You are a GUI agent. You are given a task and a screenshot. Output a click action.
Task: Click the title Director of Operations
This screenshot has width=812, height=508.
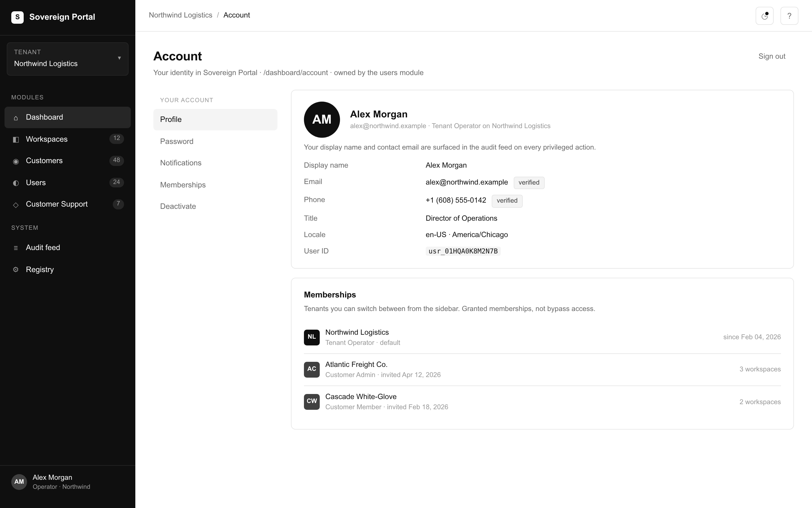[x=461, y=218]
